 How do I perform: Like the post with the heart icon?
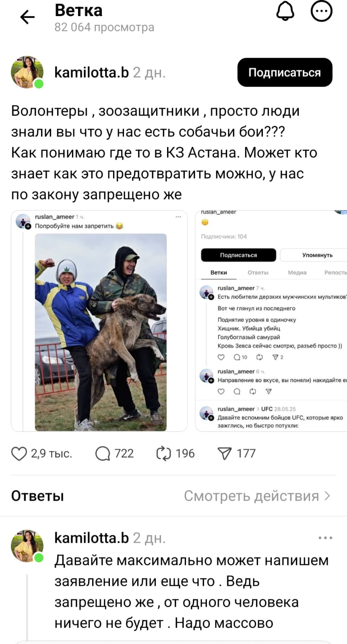tap(19, 454)
